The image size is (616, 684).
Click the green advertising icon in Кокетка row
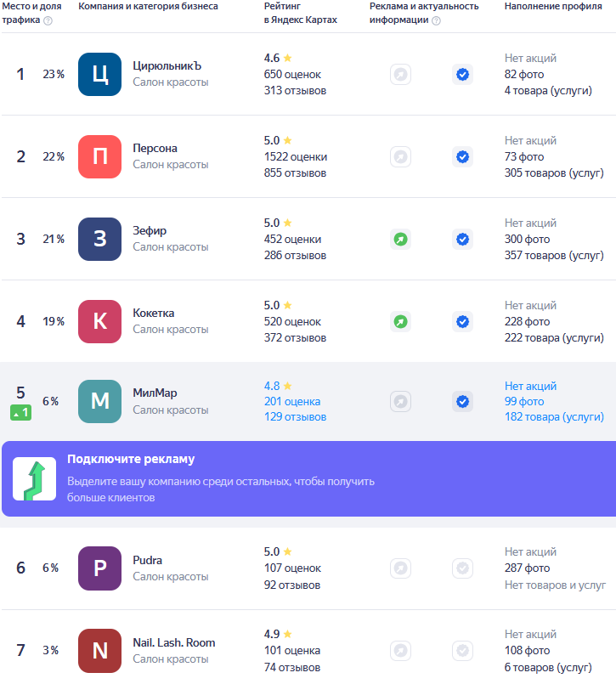tap(400, 322)
